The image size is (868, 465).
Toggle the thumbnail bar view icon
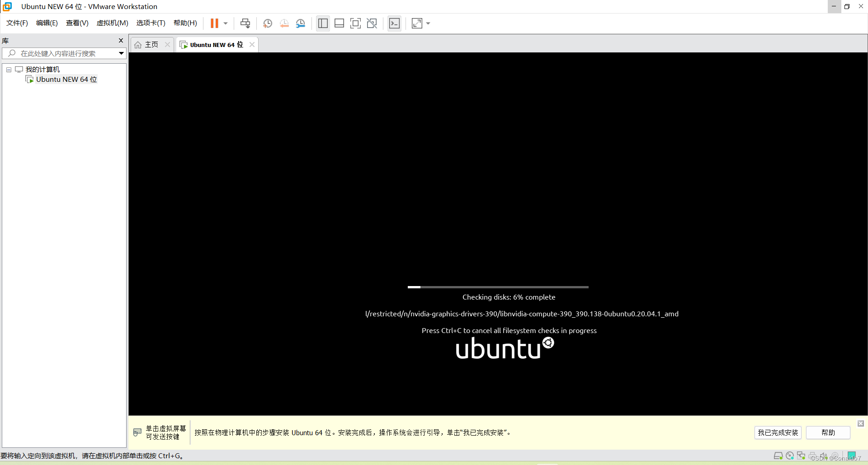pos(339,23)
